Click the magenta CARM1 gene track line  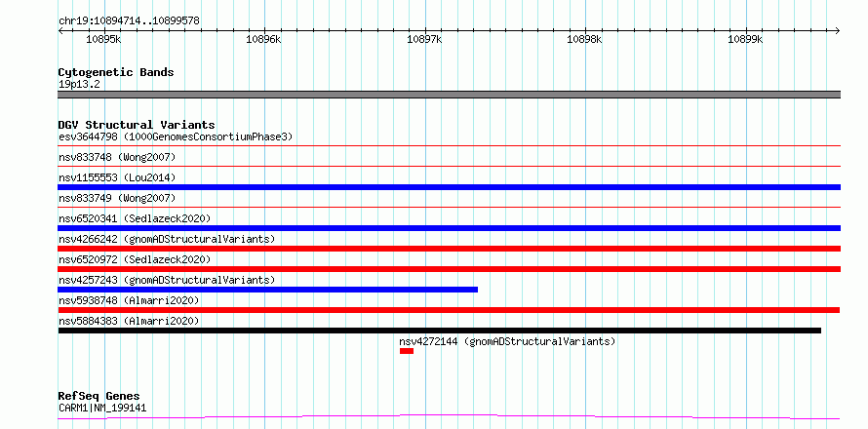[450, 416]
